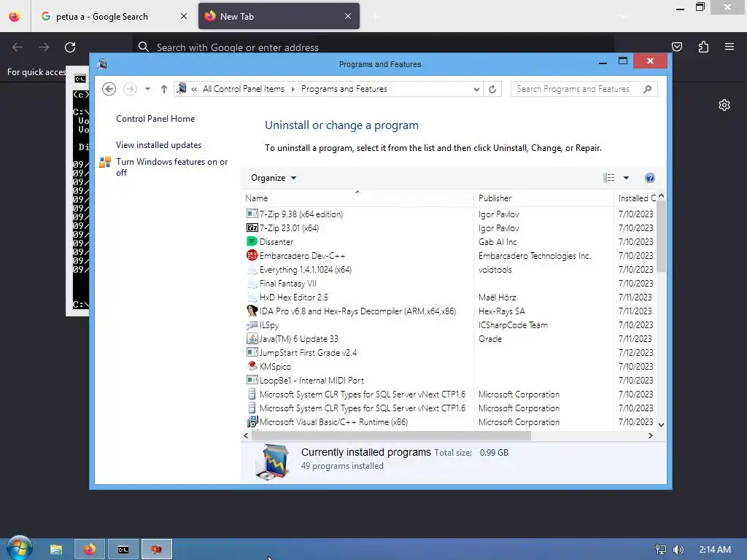Sort by Name column header
This screenshot has height=560, width=747.
coord(357,198)
